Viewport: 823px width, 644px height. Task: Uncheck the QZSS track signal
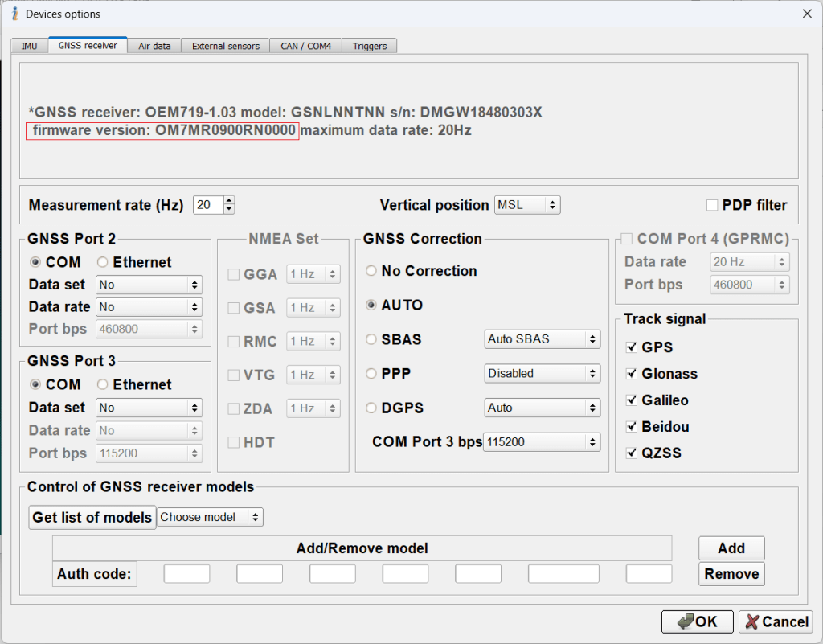pos(632,453)
